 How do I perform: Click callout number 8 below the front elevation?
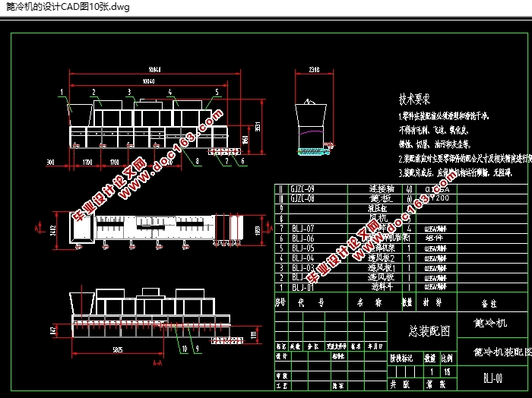tap(197, 161)
